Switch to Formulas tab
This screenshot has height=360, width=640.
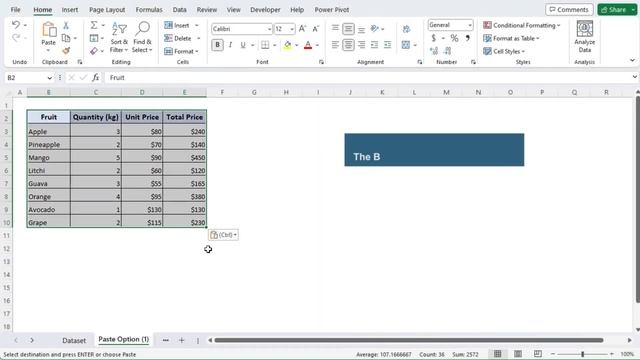pos(149,9)
